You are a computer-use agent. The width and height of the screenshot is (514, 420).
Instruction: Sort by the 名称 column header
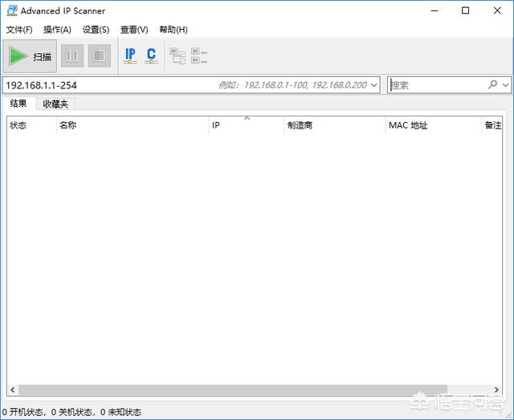[133, 125]
